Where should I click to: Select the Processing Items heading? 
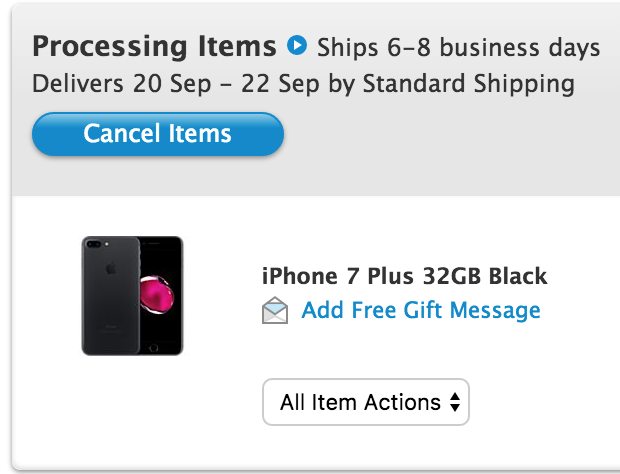point(154,46)
